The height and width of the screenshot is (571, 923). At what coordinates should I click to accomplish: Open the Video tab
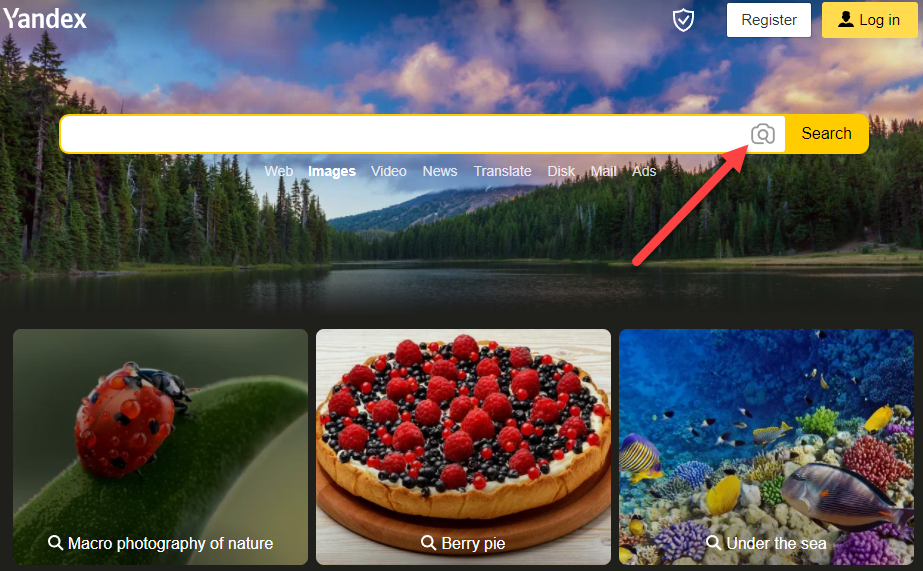(389, 171)
